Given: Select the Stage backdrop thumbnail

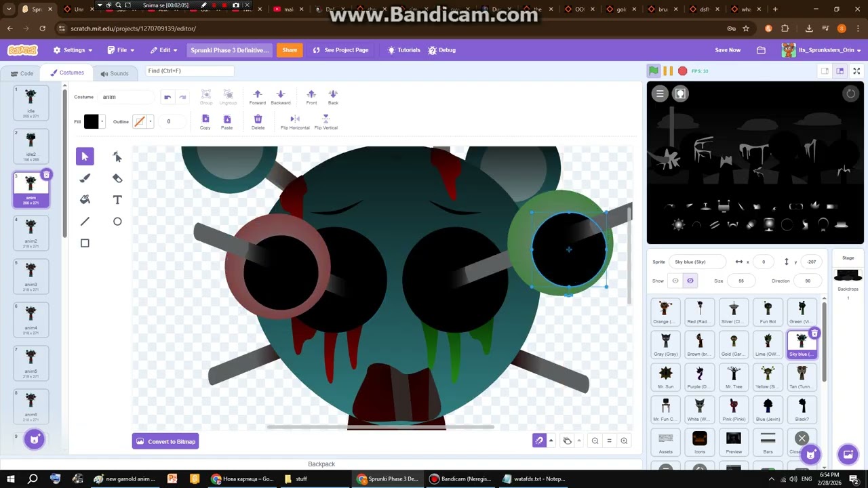Looking at the screenshot, I should 848,275.
